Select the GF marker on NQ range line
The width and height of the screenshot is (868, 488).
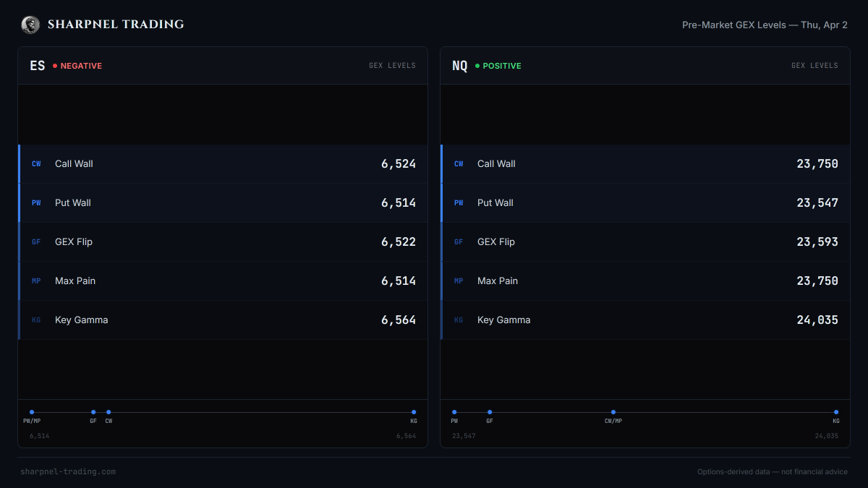(490, 412)
